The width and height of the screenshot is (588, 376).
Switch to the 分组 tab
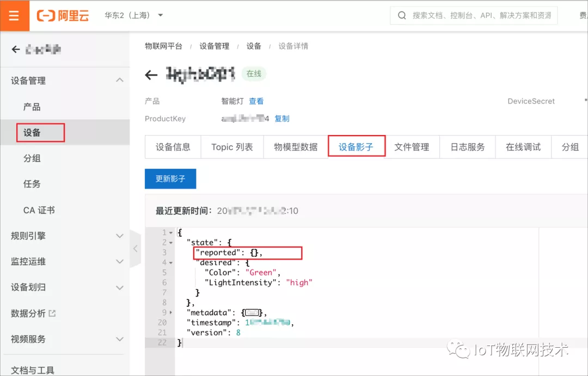click(569, 147)
